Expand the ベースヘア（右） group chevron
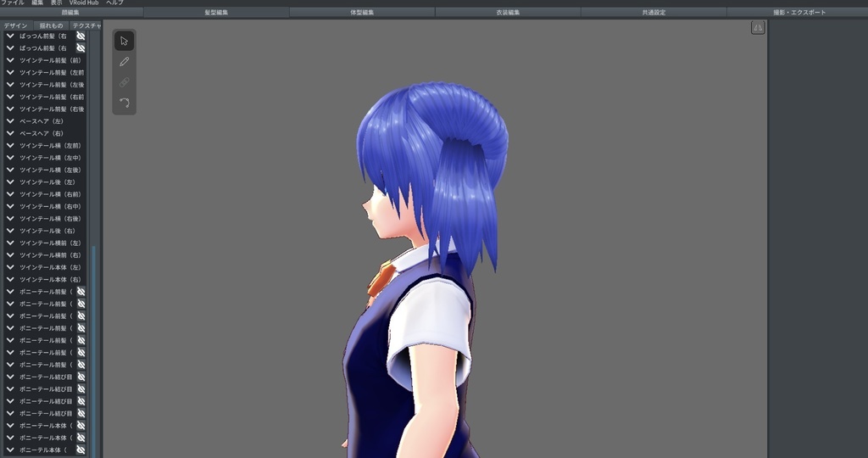 point(10,133)
